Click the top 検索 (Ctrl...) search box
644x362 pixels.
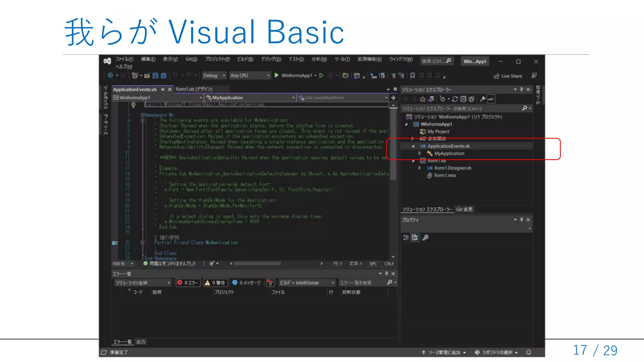coord(436,61)
